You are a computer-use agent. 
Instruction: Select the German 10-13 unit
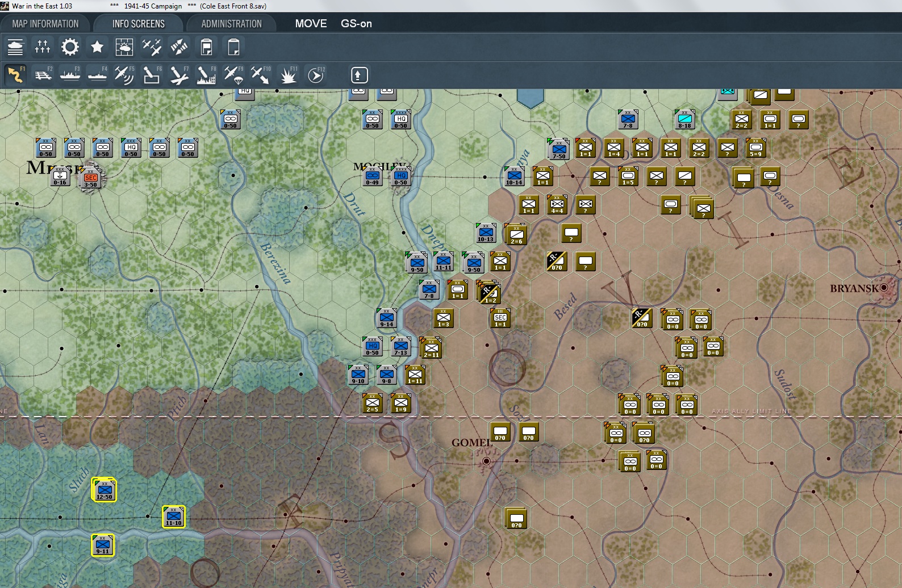(486, 233)
